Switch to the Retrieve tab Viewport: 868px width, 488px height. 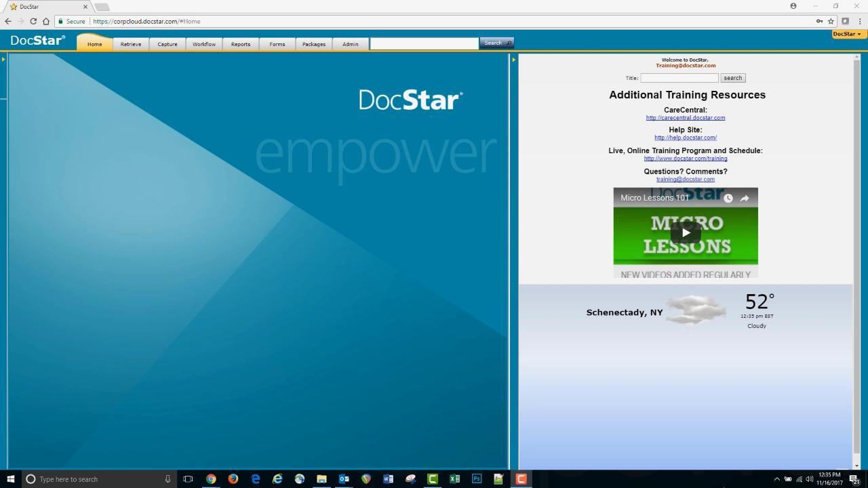click(131, 44)
